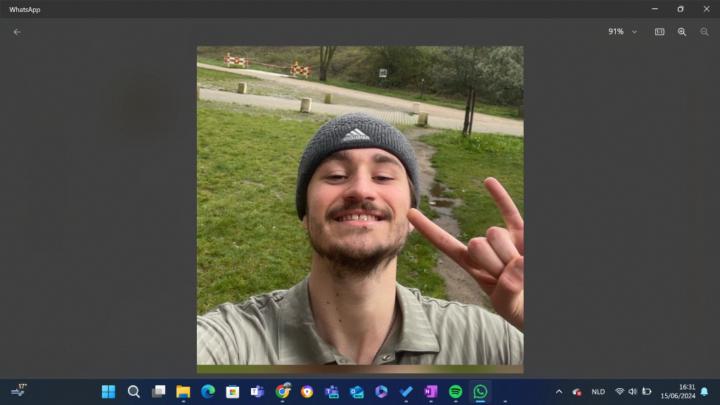The image size is (720, 405).
Task: Restore down the WhatsApp window
Action: tap(681, 9)
